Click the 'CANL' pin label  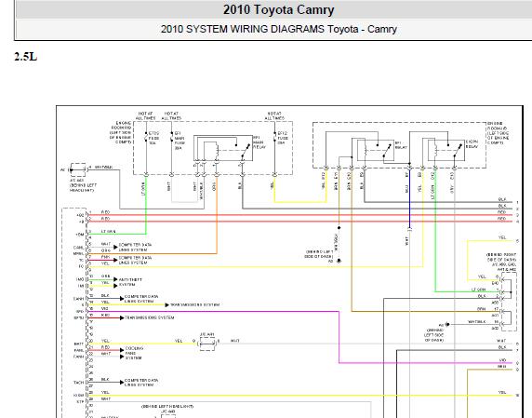78,248
